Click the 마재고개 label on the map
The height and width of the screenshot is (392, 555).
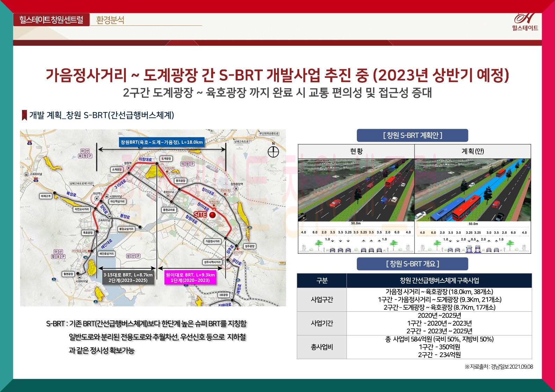pos(45,196)
